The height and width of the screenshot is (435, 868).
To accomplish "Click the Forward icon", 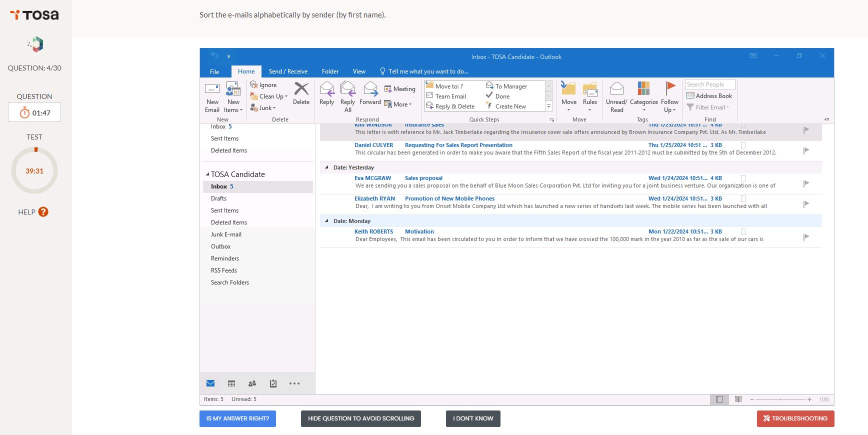I will point(370,90).
